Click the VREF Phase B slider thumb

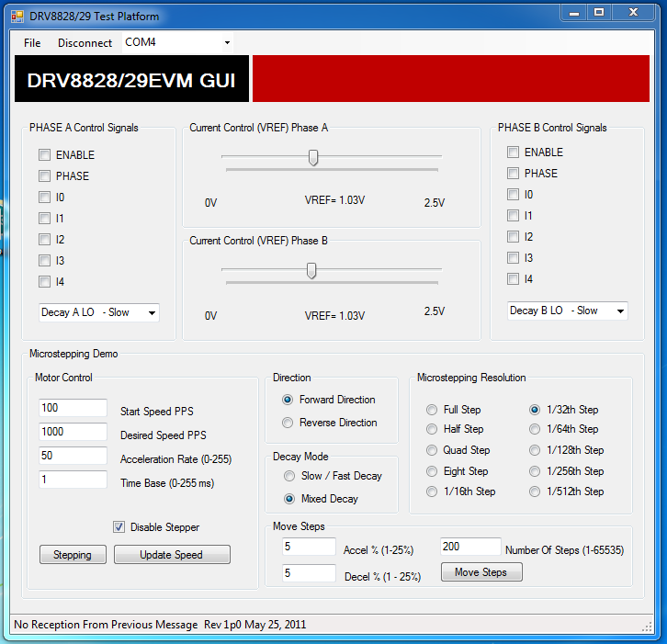click(x=311, y=270)
